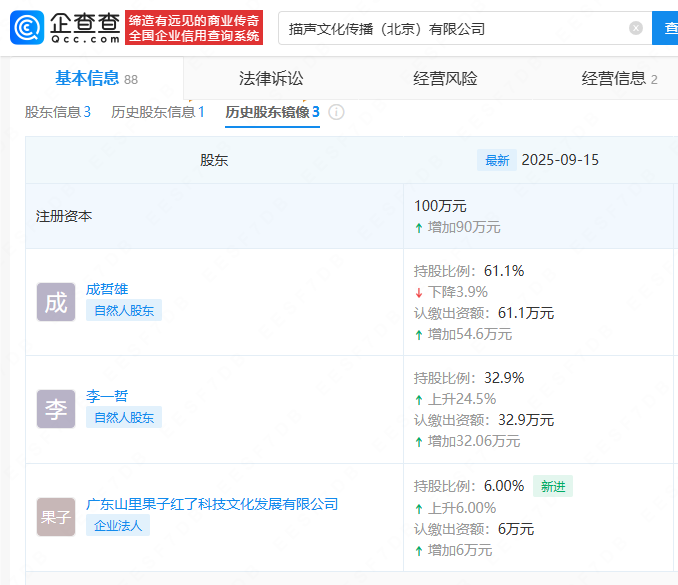Viewport: 678px width, 585px height.
Task: Click the info icon beside 历史股东镜像
Action: click(x=336, y=112)
